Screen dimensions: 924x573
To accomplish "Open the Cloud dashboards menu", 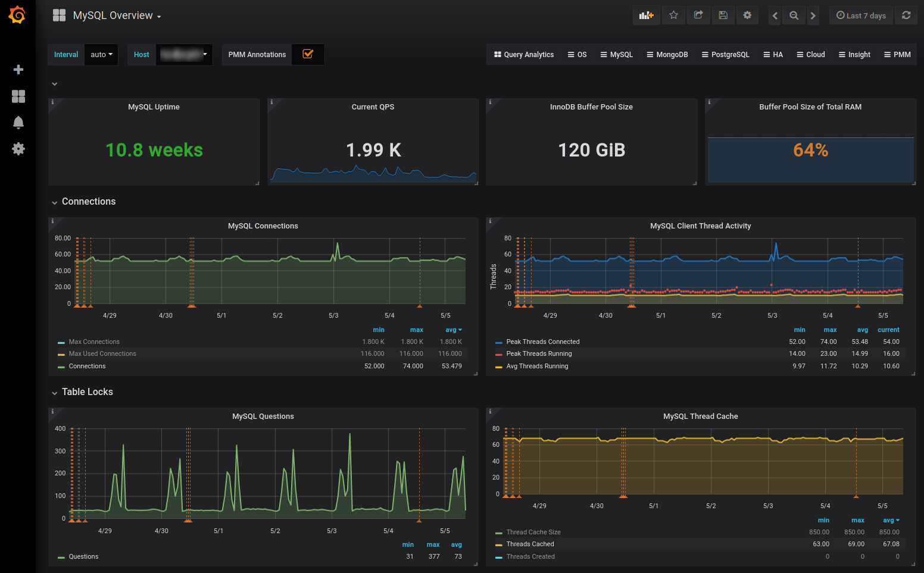I will point(810,54).
